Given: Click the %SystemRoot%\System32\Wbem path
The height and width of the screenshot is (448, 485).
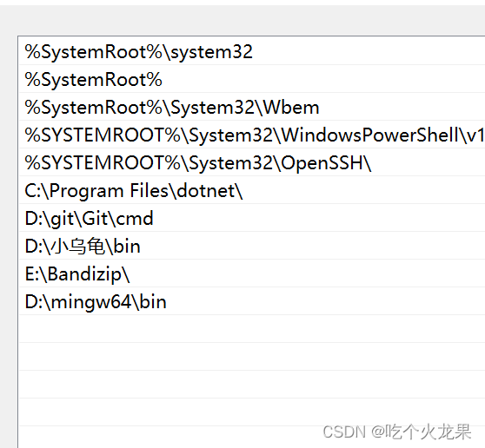Looking at the screenshot, I should [252, 107].
